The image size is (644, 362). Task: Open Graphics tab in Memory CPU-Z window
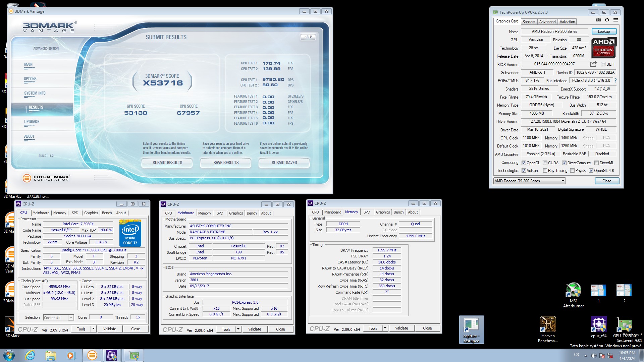tap(383, 212)
